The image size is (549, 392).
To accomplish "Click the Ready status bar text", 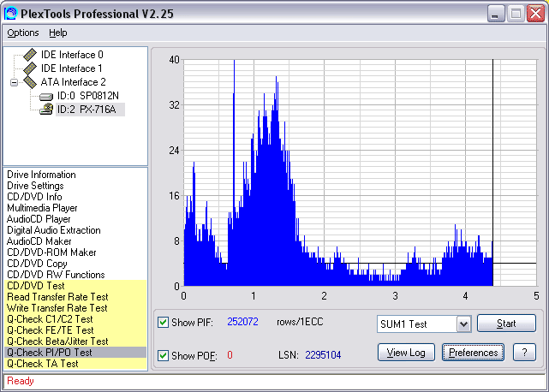I will coord(21,381).
